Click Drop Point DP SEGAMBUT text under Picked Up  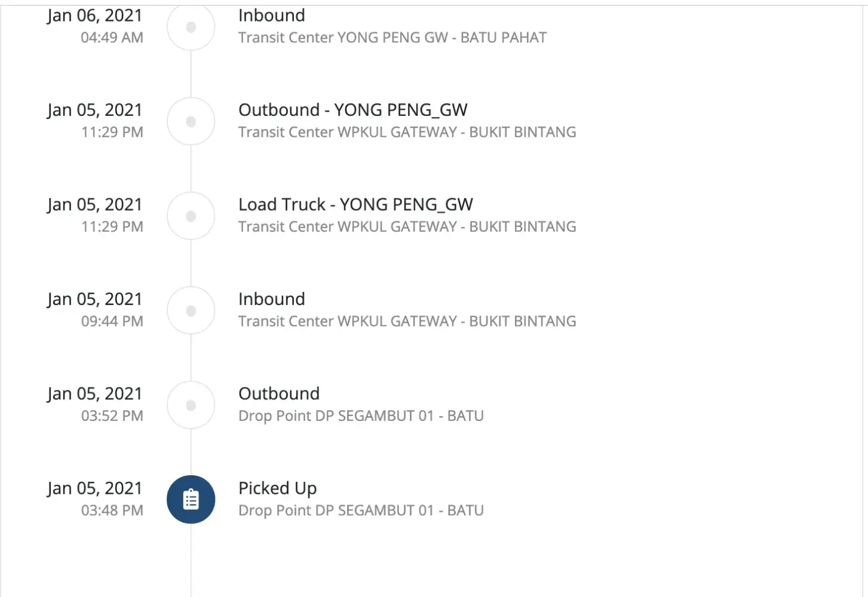click(x=361, y=510)
